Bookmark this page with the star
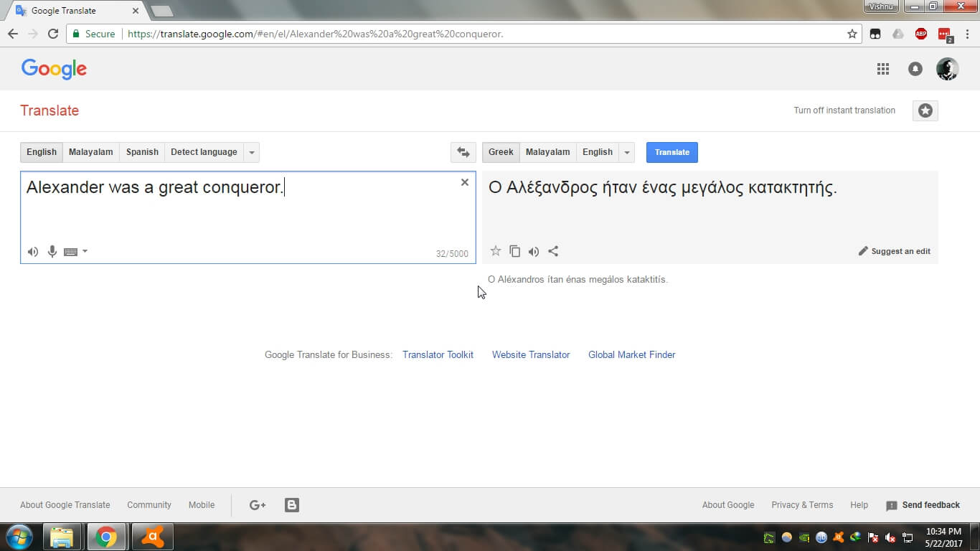Screen dimensions: 980x551 coord(852,34)
